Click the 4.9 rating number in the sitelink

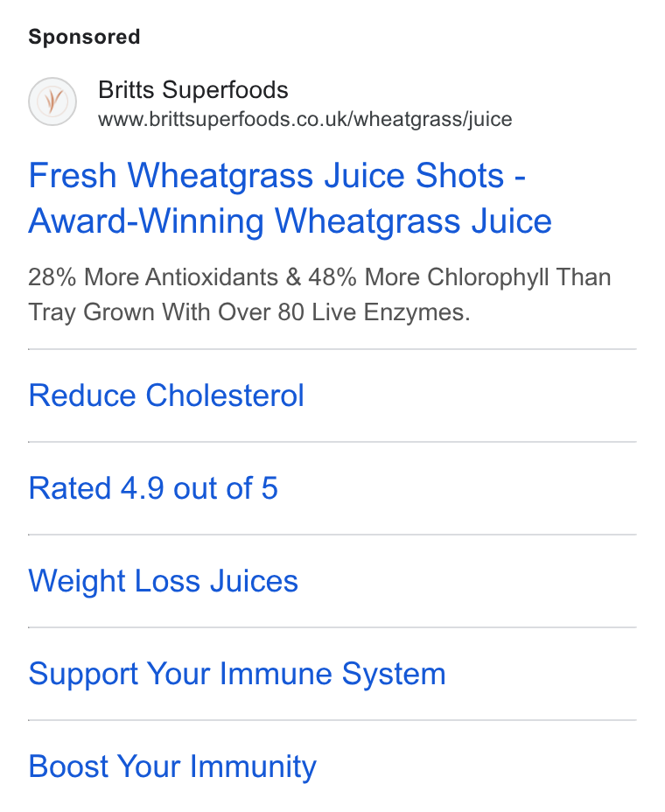click(143, 488)
